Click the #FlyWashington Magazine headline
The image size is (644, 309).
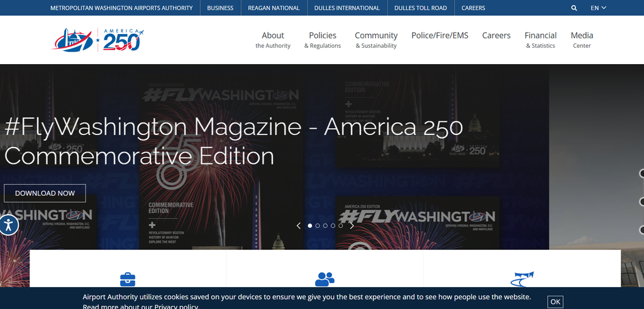pyautogui.click(x=233, y=141)
